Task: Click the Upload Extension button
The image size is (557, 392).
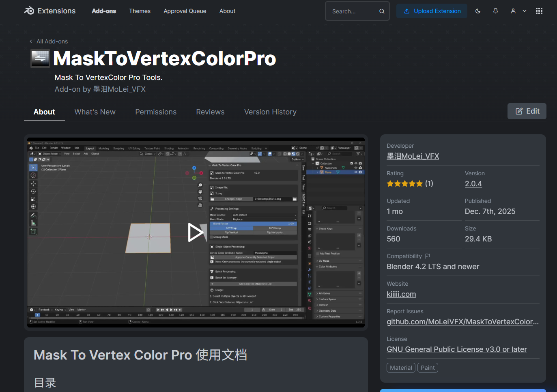Action: 432,11
